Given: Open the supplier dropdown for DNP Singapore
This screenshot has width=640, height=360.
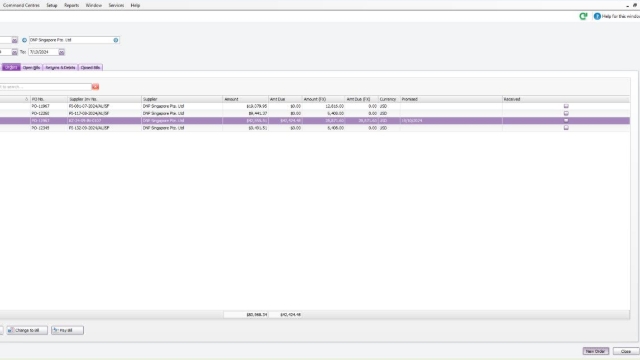Looking at the screenshot, I should [116, 40].
